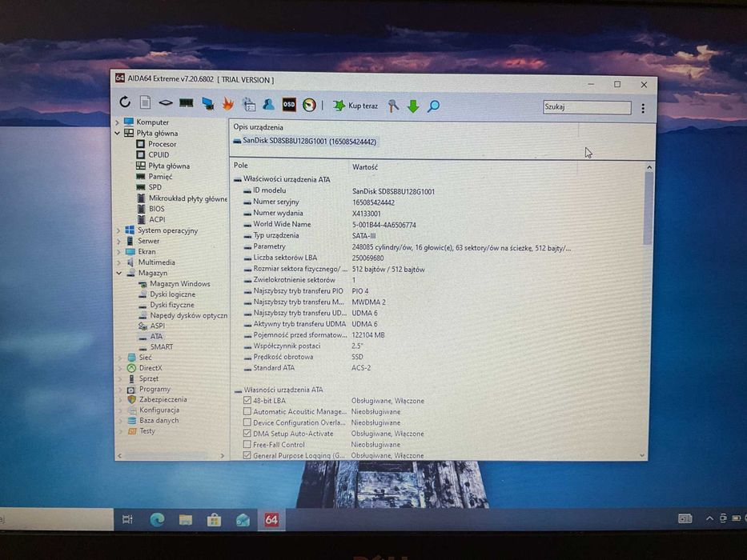This screenshot has height=560, width=747.
Task: Click the memory module toolbar icon
Action: tap(187, 103)
